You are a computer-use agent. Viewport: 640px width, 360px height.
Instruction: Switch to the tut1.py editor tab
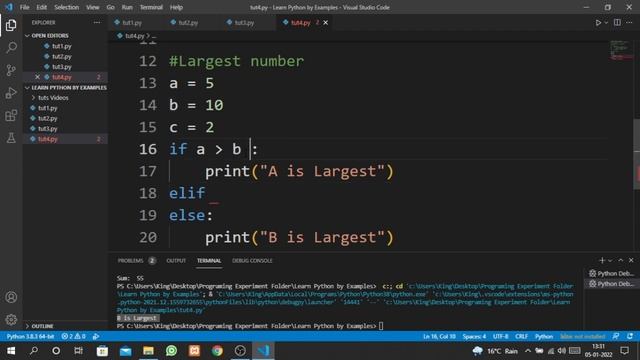point(132,23)
